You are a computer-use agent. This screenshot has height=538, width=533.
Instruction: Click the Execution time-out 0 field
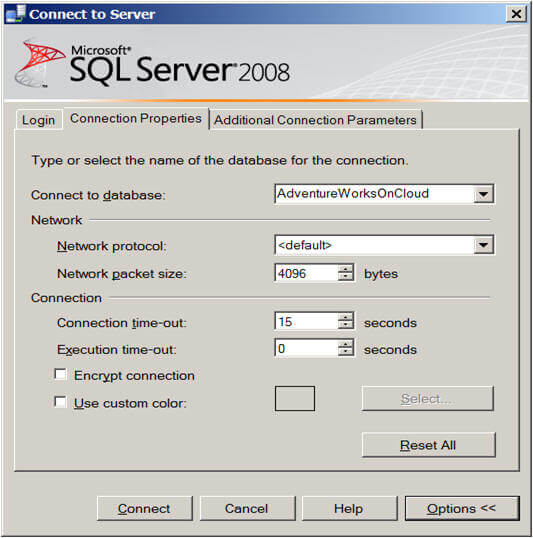(306, 349)
